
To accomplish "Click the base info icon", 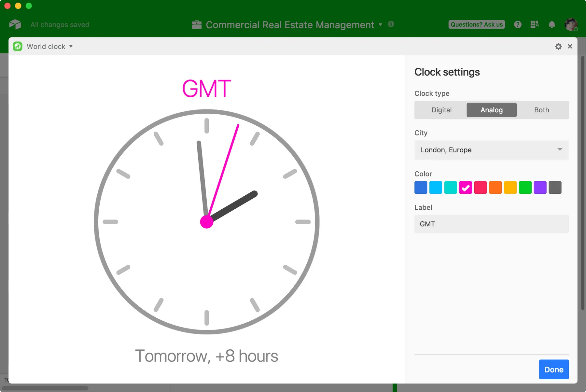I will 391,24.
